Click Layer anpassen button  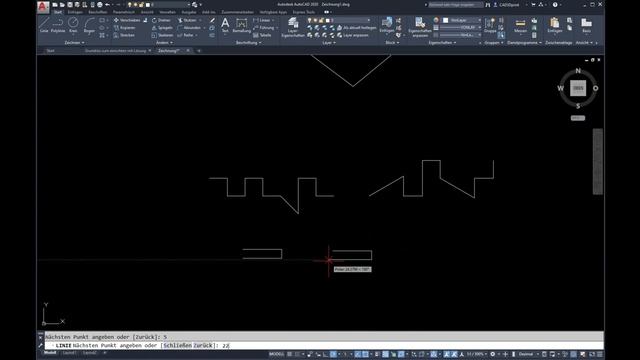point(353,36)
